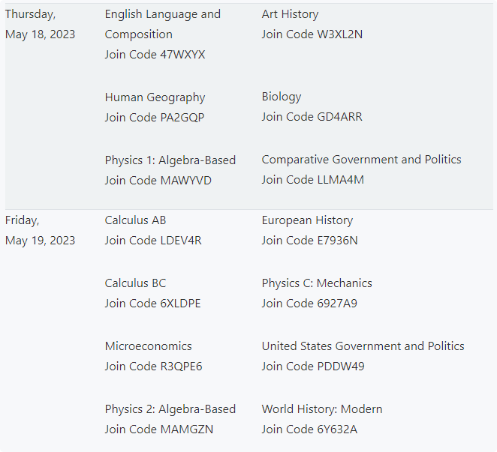
Task: Select the Physics 1: Algebra-Based entry
Action: coord(170,160)
